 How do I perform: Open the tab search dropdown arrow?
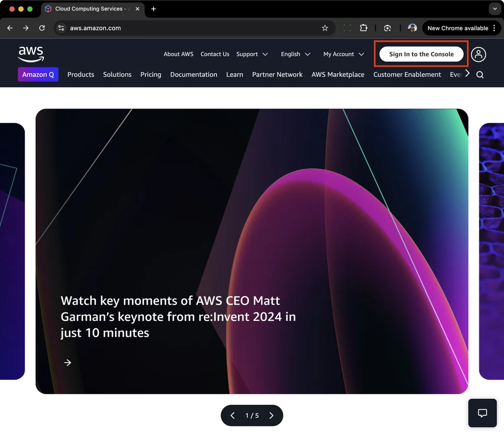(495, 9)
